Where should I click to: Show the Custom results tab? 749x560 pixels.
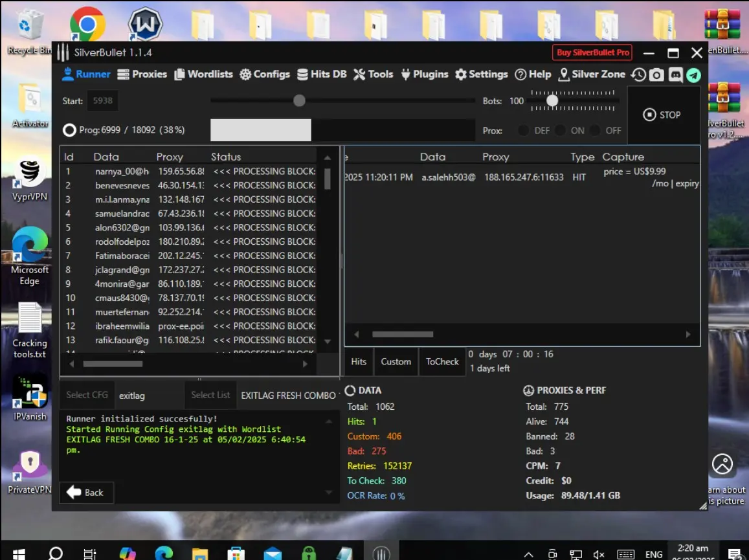pos(396,362)
